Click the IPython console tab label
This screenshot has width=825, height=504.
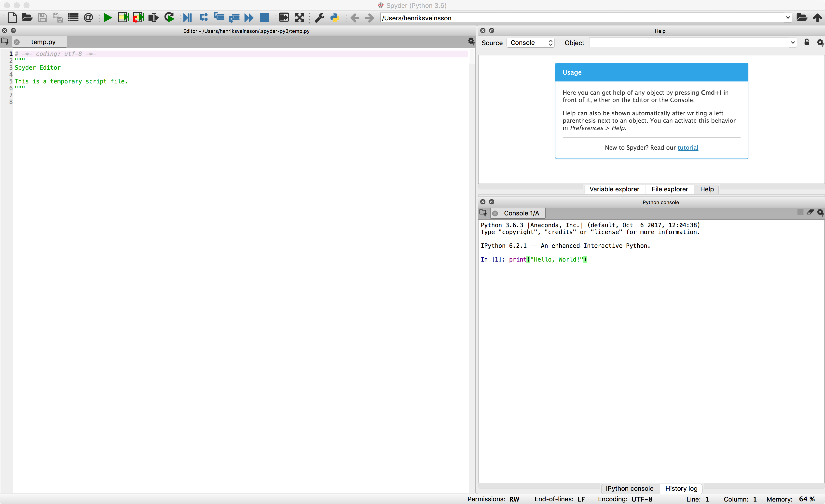coord(629,488)
